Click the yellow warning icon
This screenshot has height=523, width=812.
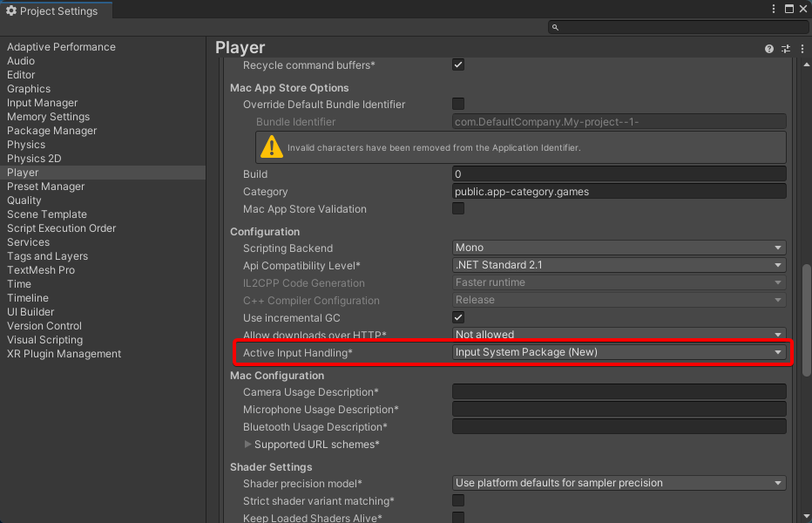click(x=271, y=147)
